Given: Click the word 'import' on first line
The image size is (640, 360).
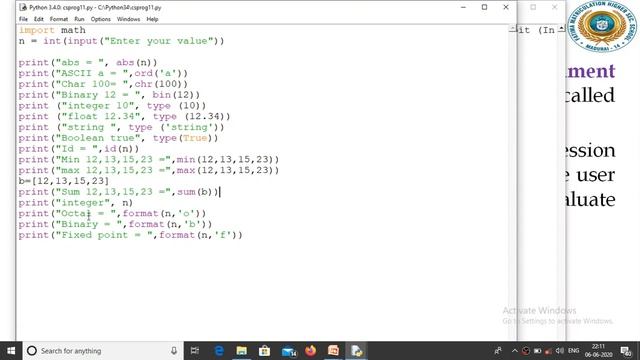Looking at the screenshot, I should (36, 30).
